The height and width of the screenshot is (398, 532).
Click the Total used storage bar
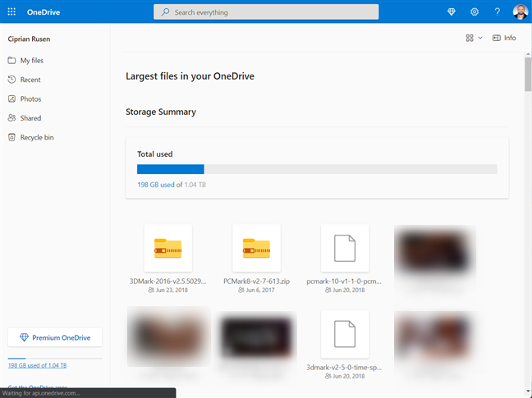coord(317,169)
